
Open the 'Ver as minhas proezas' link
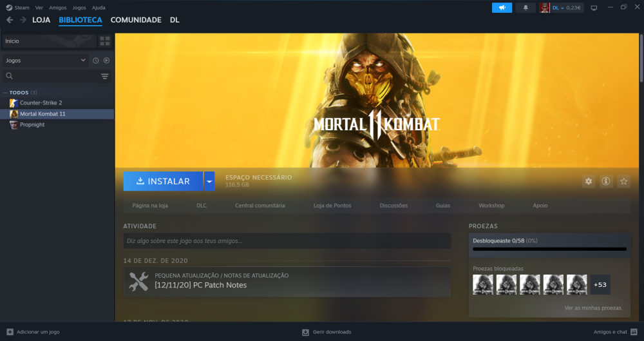(x=592, y=308)
